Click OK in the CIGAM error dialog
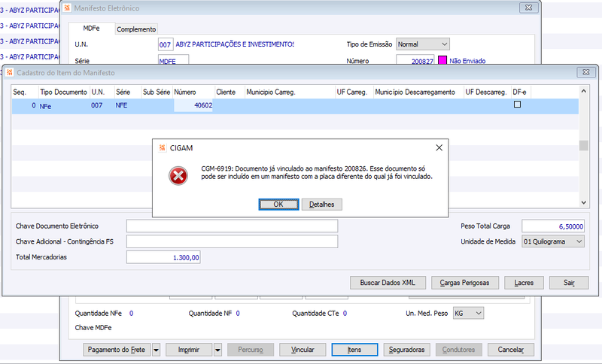Image resolution: width=602 pixels, height=364 pixels. click(x=278, y=205)
